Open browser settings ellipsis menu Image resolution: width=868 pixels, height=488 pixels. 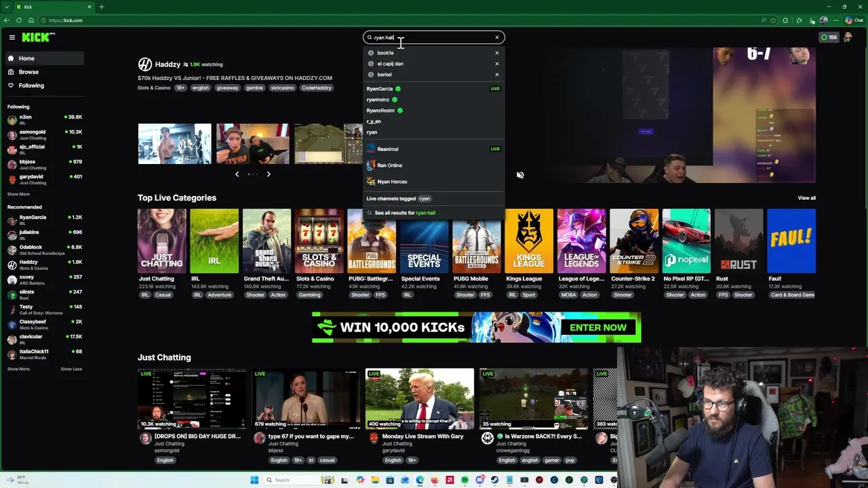[835, 20]
